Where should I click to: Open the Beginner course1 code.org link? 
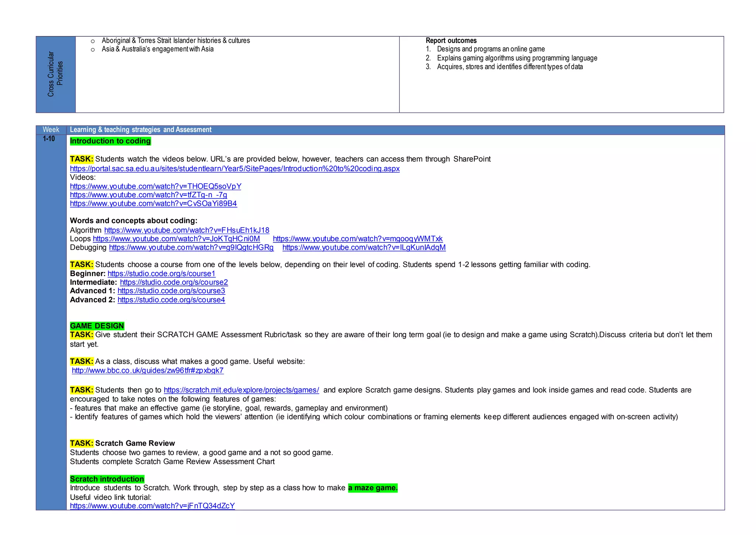pos(162,274)
